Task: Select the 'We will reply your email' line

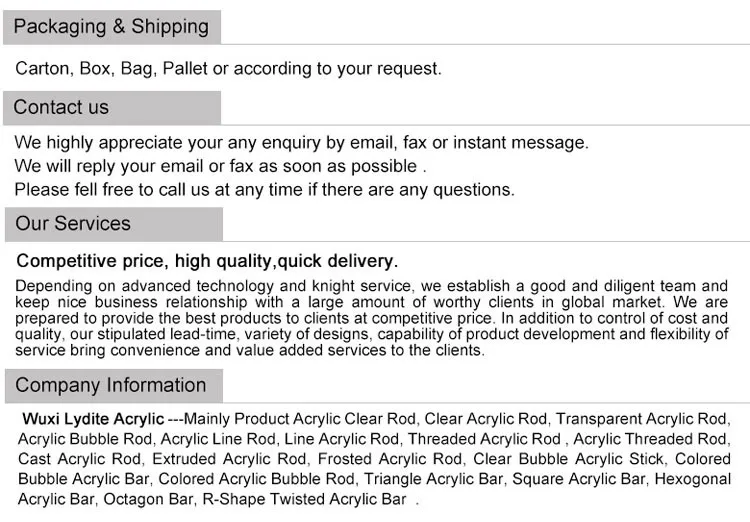Action: pos(220,166)
